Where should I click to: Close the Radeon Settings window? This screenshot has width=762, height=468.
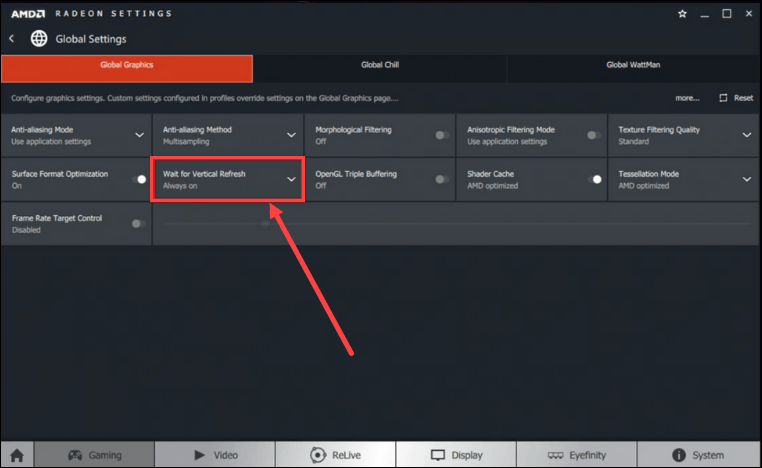click(x=749, y=14)
